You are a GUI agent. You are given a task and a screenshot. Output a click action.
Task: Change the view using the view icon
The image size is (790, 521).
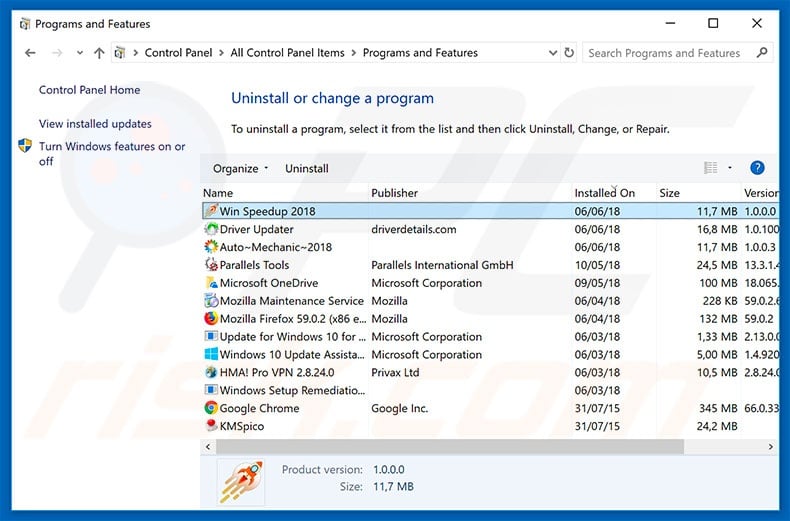point(710,168)
